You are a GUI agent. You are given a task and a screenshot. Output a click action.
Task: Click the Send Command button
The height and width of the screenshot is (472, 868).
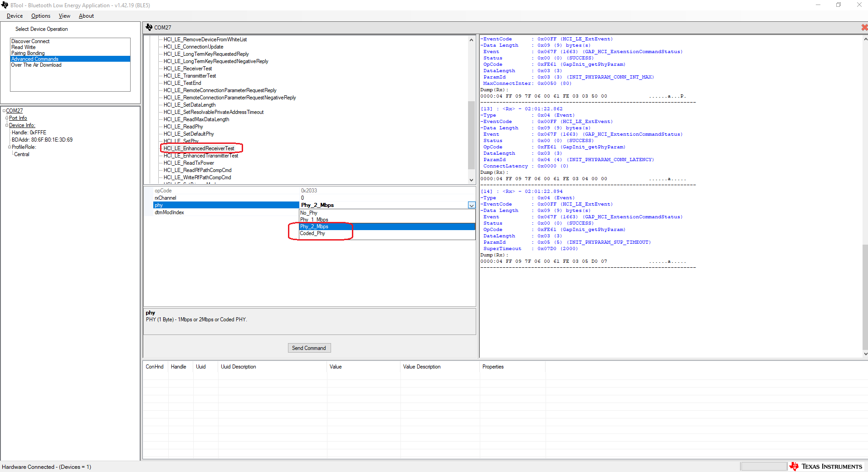pyautogui.click(x=309, y=348)
